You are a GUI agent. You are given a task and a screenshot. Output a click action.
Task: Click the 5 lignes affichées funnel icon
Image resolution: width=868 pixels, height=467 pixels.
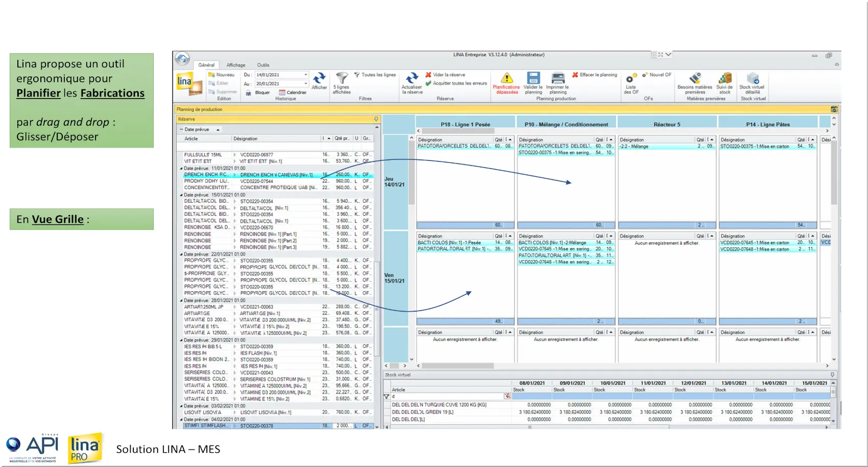click(x=342, y=78)
